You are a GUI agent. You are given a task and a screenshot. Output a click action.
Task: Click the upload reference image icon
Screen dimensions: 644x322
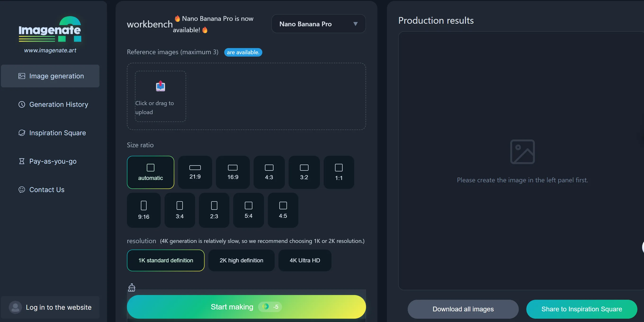160,86
